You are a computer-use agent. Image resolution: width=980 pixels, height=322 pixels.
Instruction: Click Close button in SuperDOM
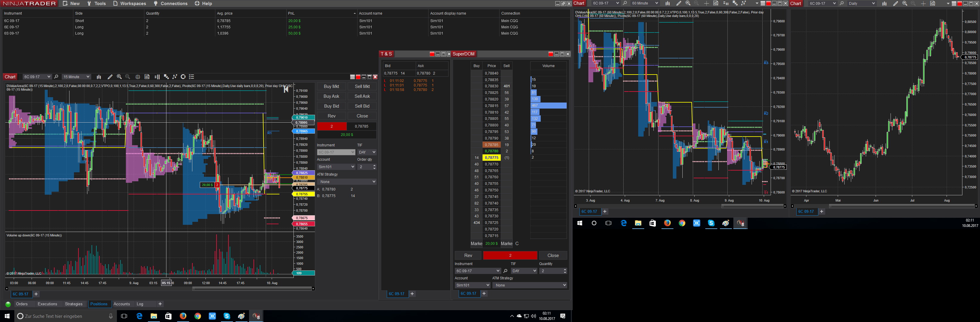coord(553,256)
